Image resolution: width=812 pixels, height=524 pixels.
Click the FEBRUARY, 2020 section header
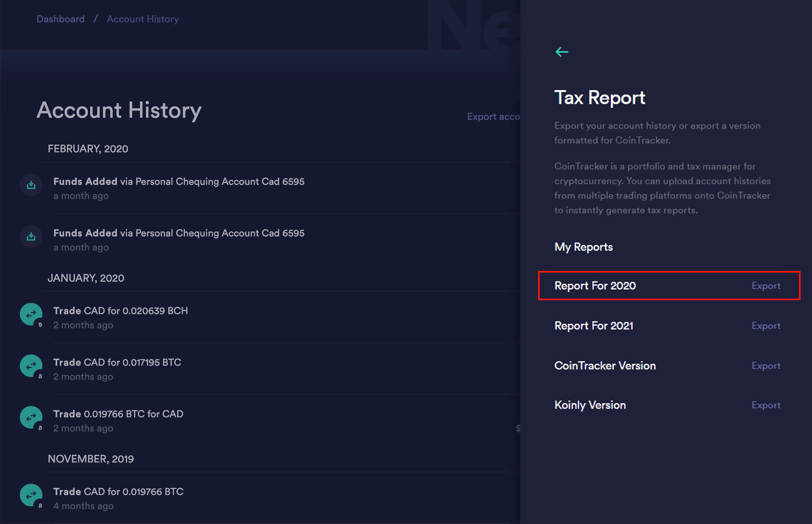click(88, 149)
